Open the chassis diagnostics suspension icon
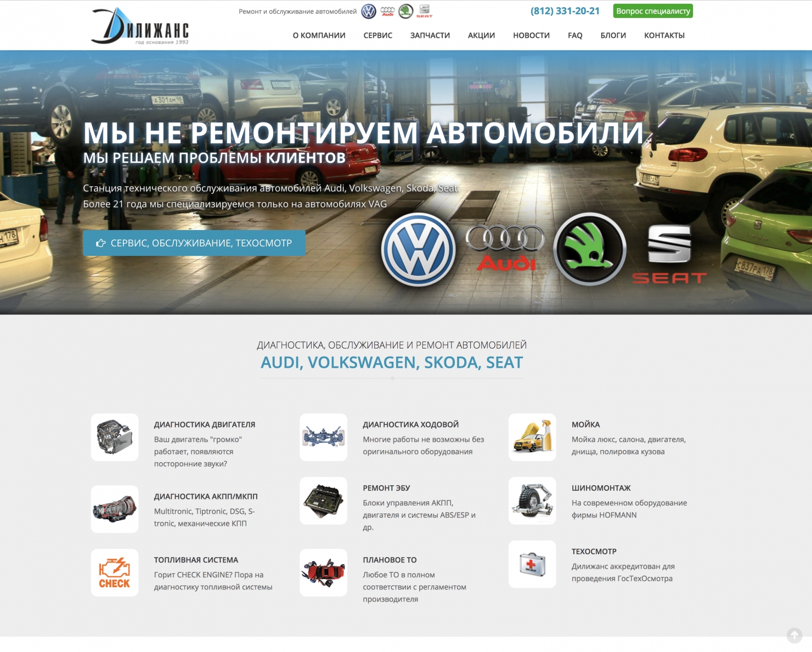The image size is (812, 652). (324, 437)
